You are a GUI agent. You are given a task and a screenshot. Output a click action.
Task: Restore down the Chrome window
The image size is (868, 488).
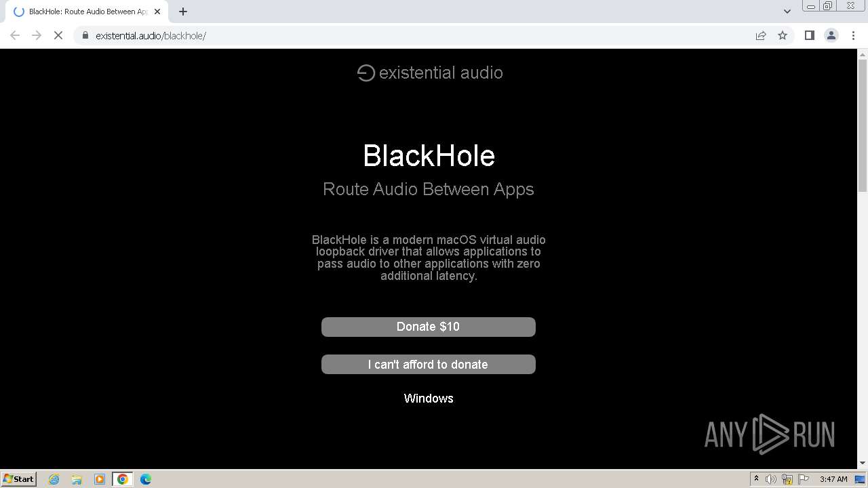point(828,6)
